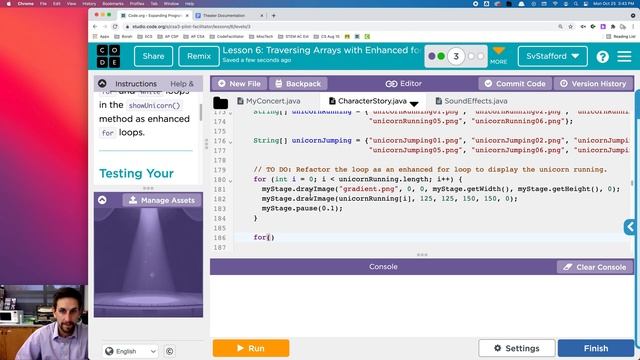
Task: Reload the browser page
Action: (x=115, y=27)
